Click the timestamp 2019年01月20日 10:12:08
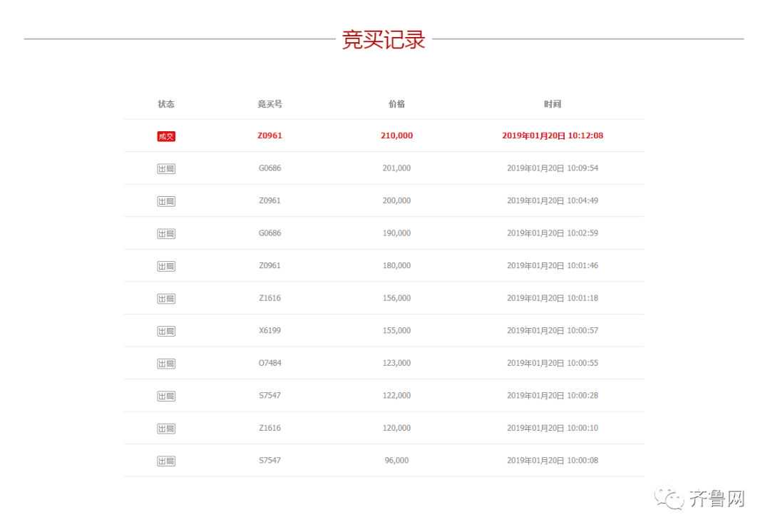The image size is (770, 532). 553,135
